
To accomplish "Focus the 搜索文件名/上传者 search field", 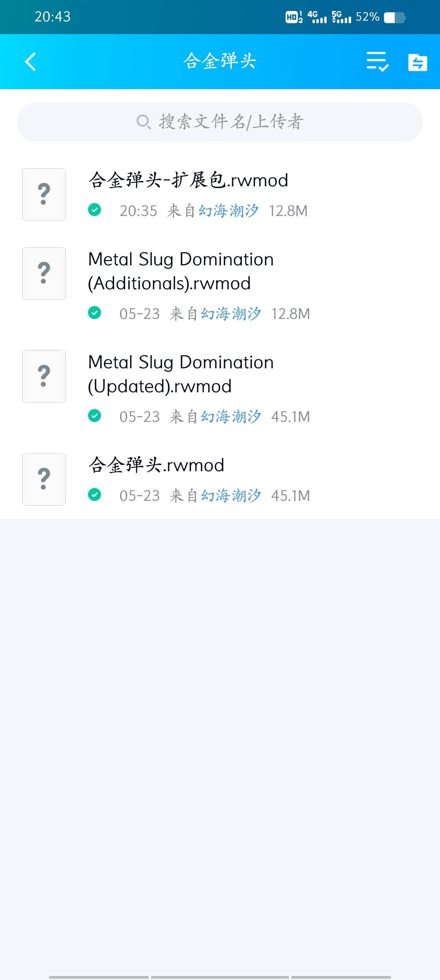I will click(230, 122).
